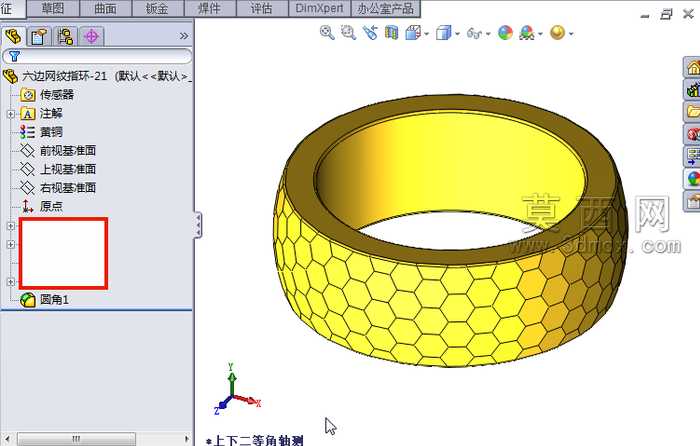
Task: Click the 黄铜 material icon
Action: pyautogui.click(x=28, y=132)
